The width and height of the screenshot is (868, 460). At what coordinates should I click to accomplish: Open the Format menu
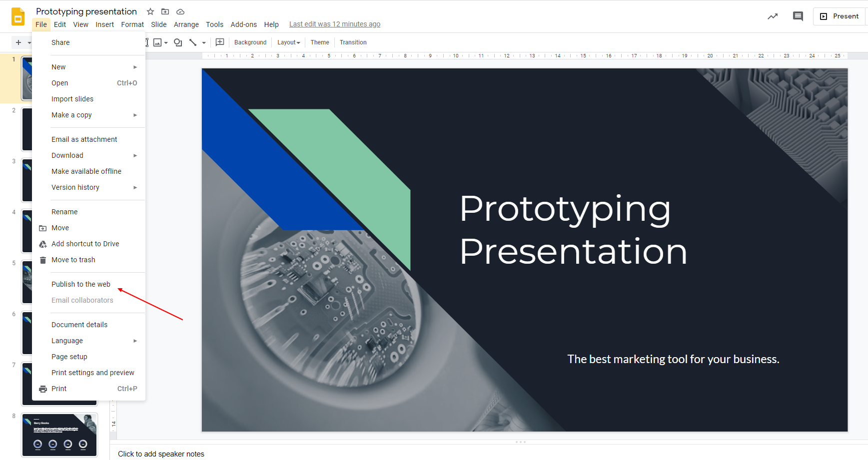pyautogui.click(x=132, y=24)
